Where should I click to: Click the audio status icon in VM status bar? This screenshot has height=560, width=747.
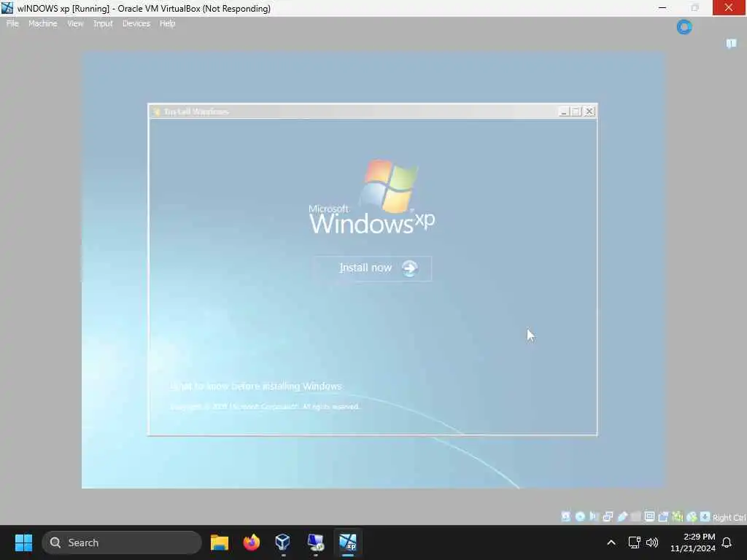[x=594, y=517]
